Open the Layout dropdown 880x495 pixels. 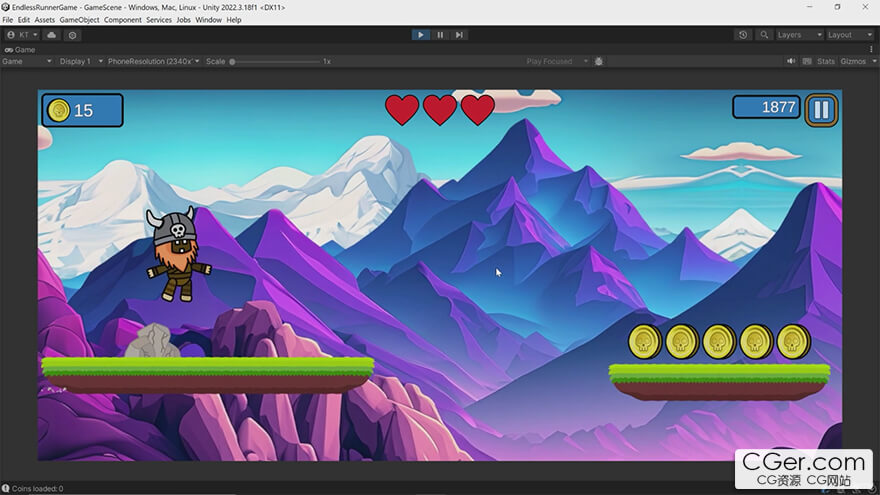point(850,35)
